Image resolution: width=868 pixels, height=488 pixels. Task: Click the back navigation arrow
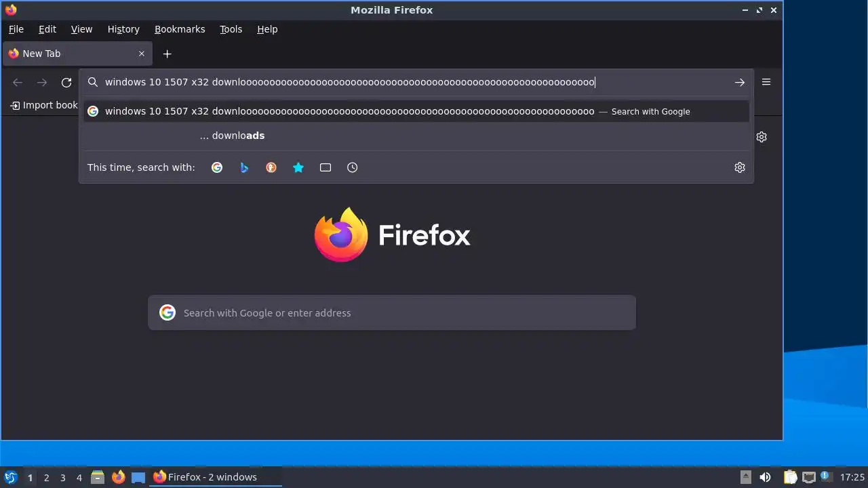tap(18, 82)
